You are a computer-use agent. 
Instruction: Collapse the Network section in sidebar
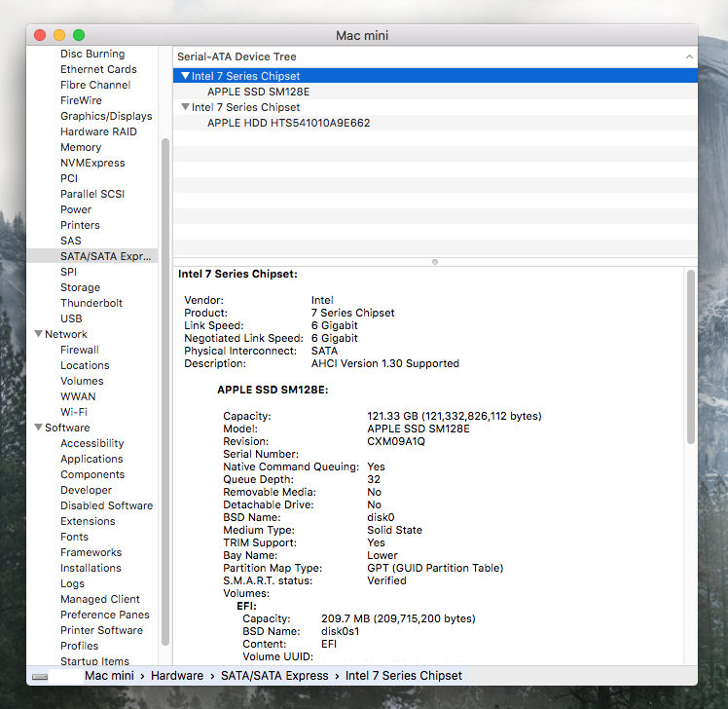pos(39,334)
